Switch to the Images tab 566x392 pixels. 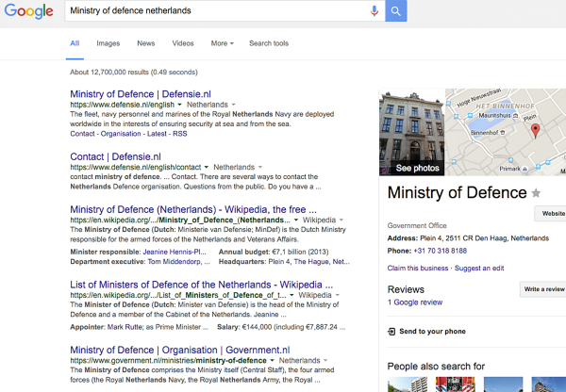point(108,43)
